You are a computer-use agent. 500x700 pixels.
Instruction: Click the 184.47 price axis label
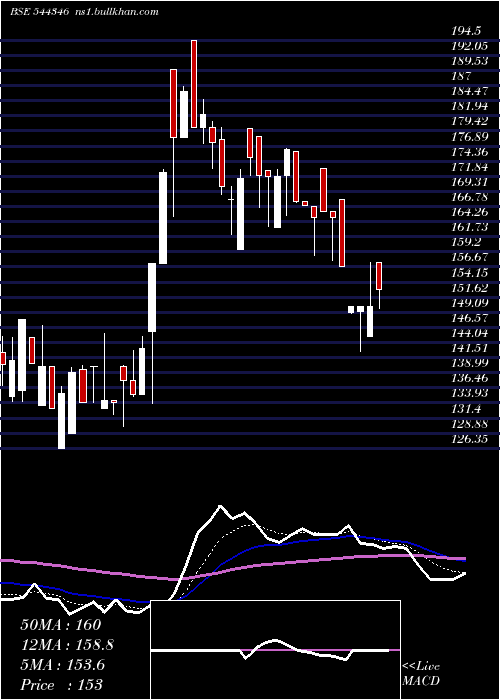point(469,92)
